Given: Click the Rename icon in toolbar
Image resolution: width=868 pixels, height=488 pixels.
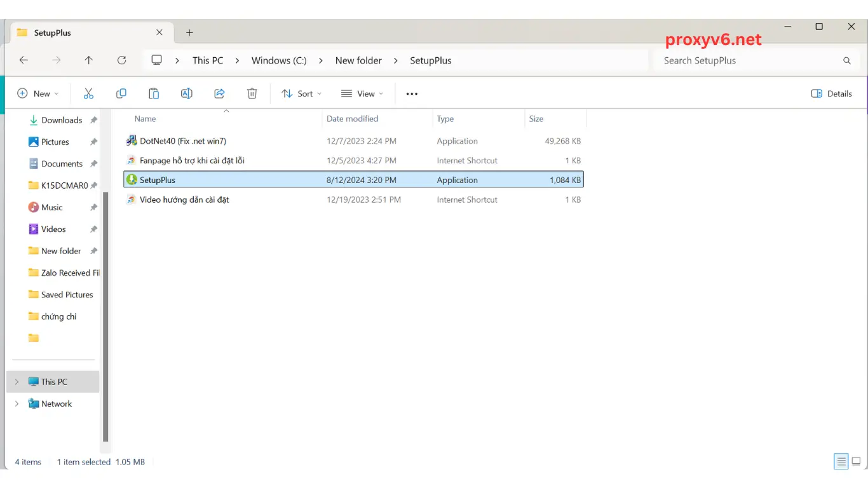Looking at the screenshot, I should [x=186, y=93].
